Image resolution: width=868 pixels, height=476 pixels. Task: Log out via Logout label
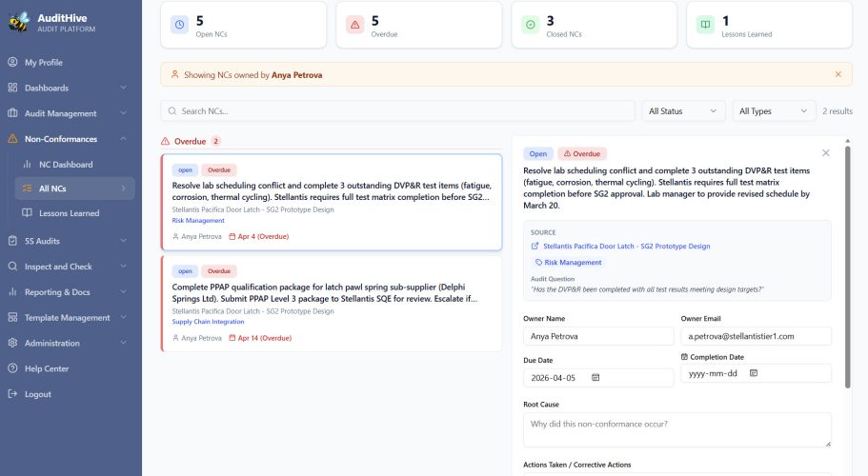[x=38, y=394]
